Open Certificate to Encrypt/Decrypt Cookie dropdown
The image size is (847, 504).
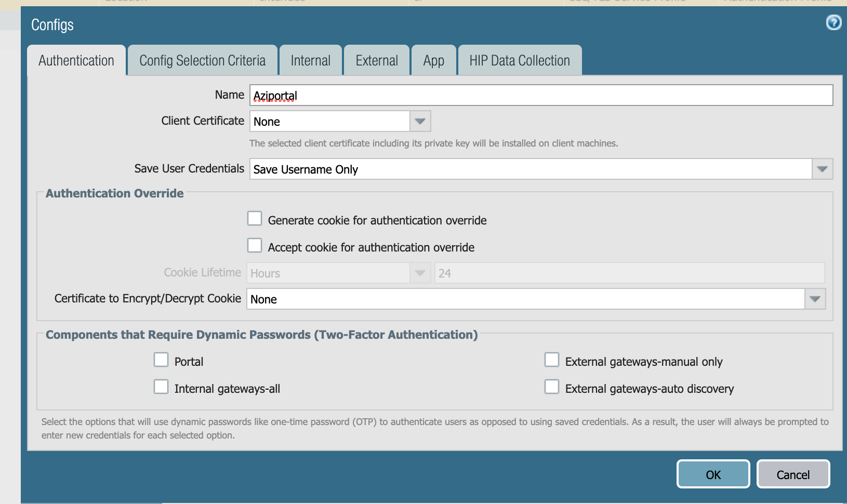click(x=814, y=299)
